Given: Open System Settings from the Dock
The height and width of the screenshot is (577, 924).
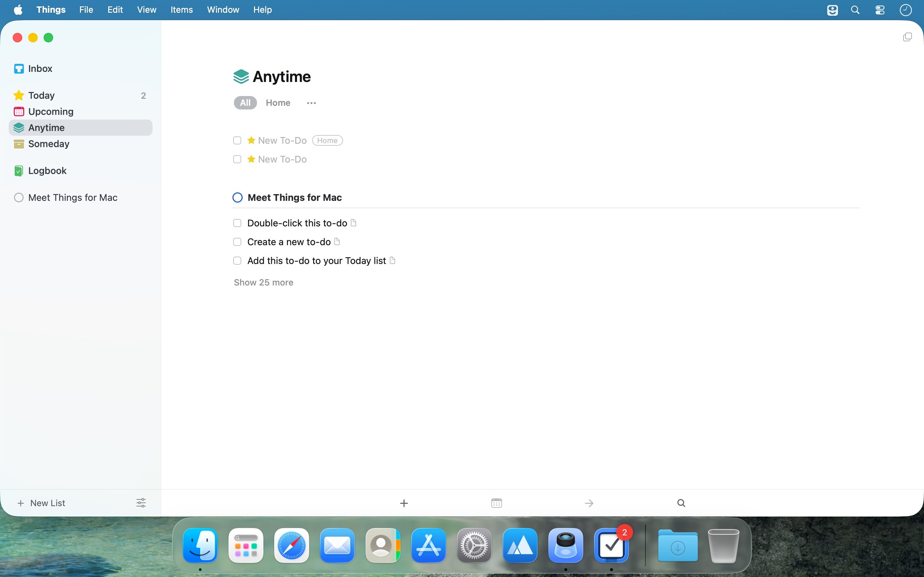Looking at the screenshot, I should click(474, 545).
